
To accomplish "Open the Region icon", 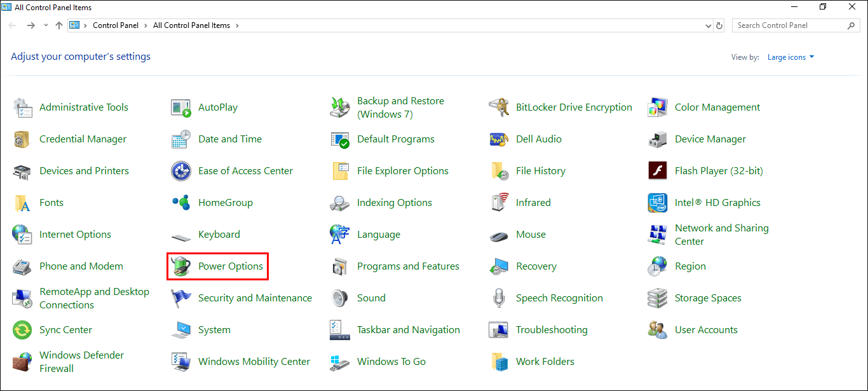I will pyautogui.click(x=658, y=266).
